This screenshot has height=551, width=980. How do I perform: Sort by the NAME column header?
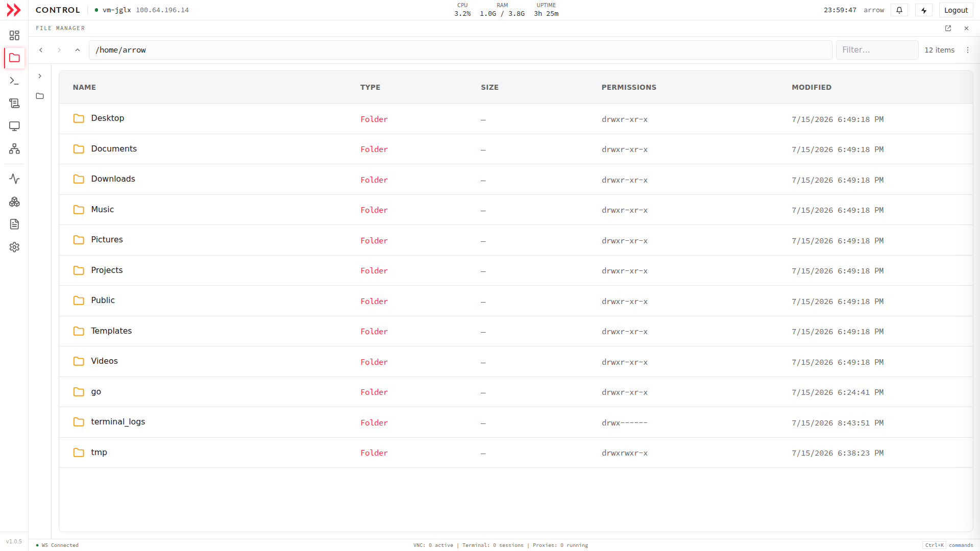pos(84,87)
